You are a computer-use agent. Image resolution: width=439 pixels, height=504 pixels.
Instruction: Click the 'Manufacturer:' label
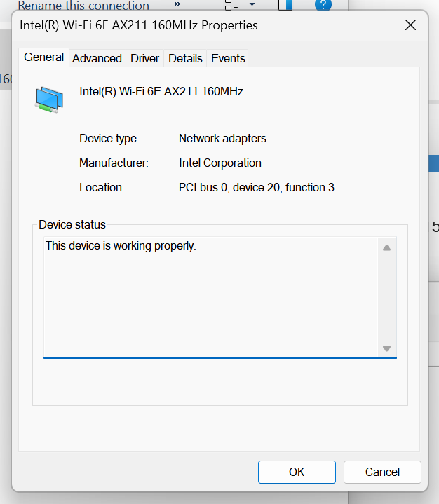pos(114,163)
